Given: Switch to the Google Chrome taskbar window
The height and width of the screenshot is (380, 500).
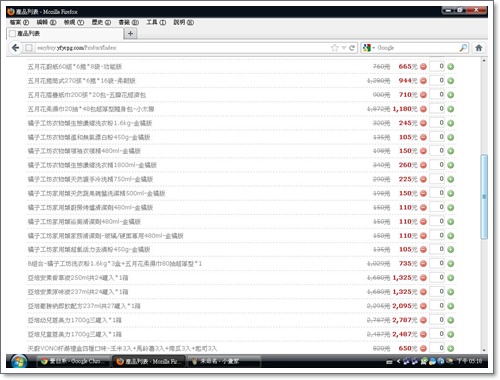Looking at the screenshot, I should tap(74, 361).
